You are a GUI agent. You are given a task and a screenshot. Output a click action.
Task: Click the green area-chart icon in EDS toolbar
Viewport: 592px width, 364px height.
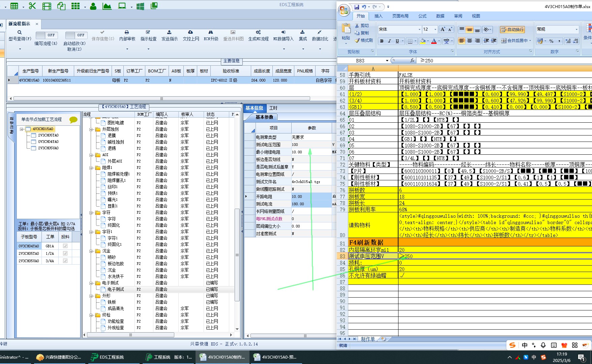107,6
